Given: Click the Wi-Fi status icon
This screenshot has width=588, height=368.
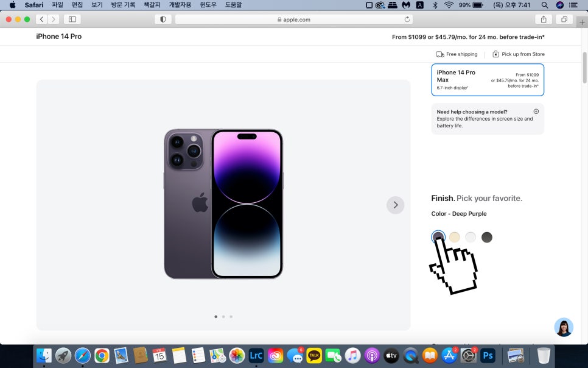Looking at the screenshot, I should pos(449,5).
